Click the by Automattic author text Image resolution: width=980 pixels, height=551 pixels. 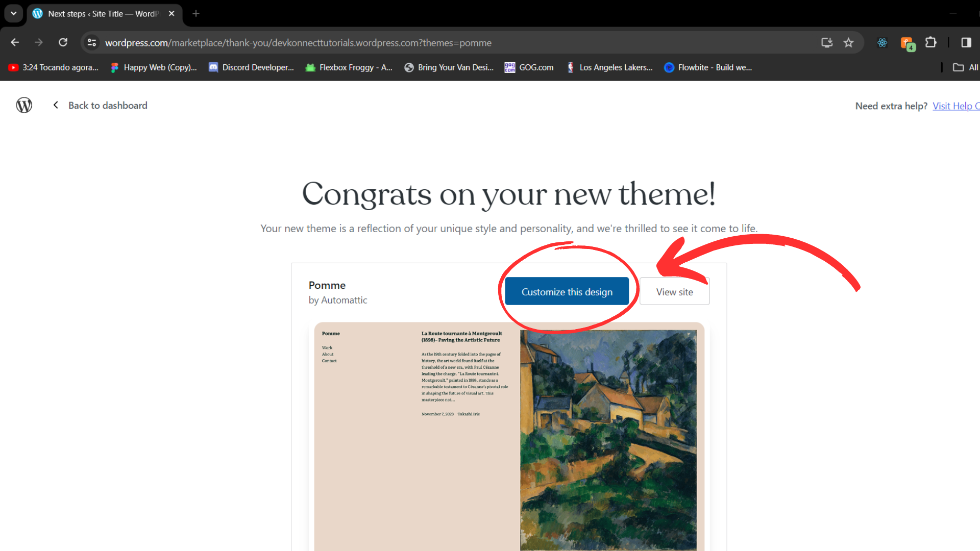point(338,300)
